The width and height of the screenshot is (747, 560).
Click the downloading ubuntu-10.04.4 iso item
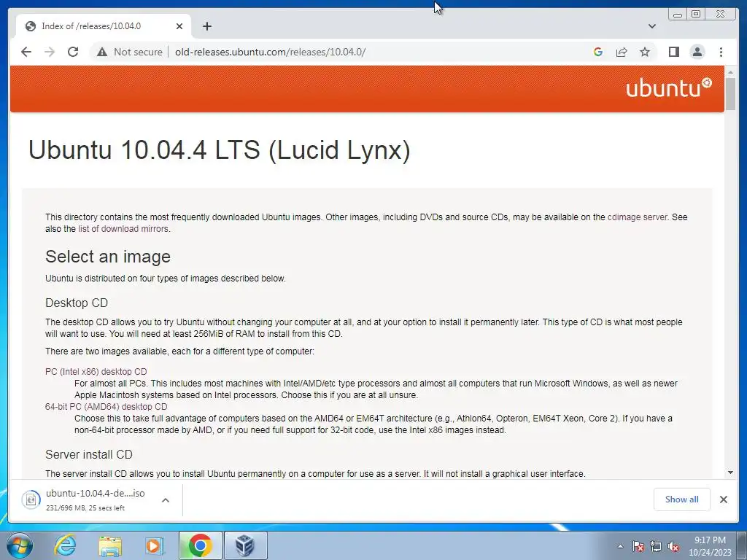(x=96, y=500)
